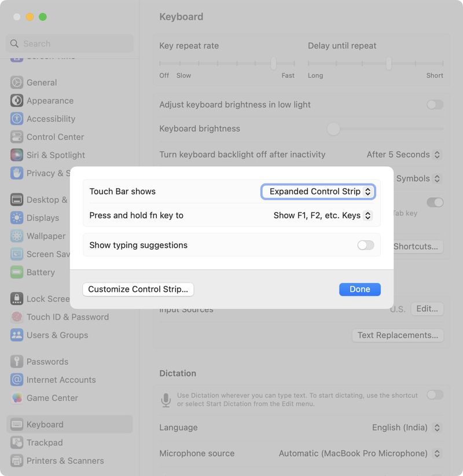
Task: Click the General settings icon
Action: (x=17, y=83)
